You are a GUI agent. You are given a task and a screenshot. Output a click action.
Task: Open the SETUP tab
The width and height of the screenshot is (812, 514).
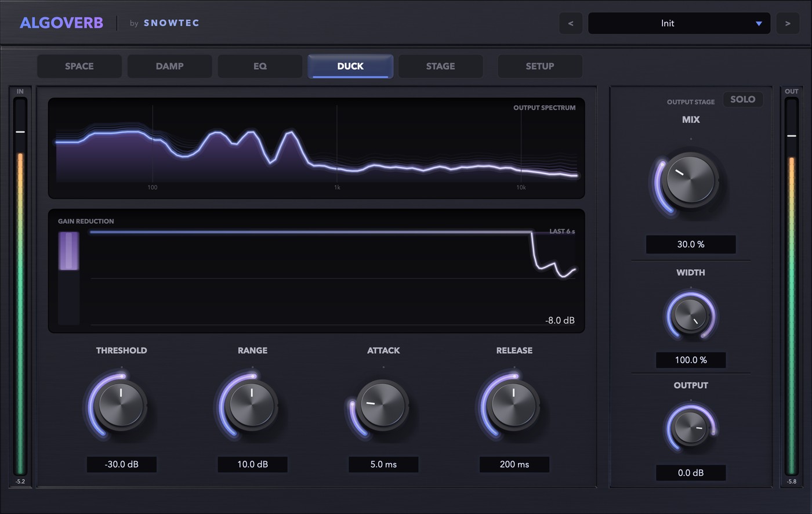pos(540,66)
